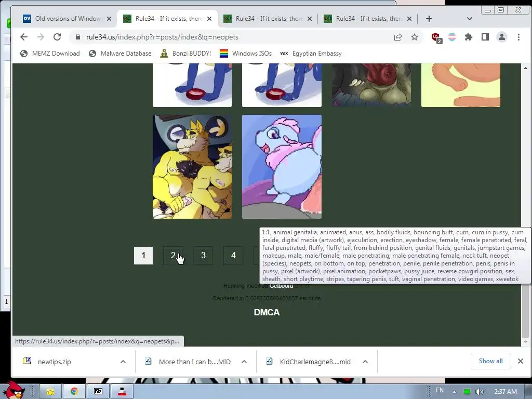
Task: Open the Malware Database bookmark
Action: point(120,54)
